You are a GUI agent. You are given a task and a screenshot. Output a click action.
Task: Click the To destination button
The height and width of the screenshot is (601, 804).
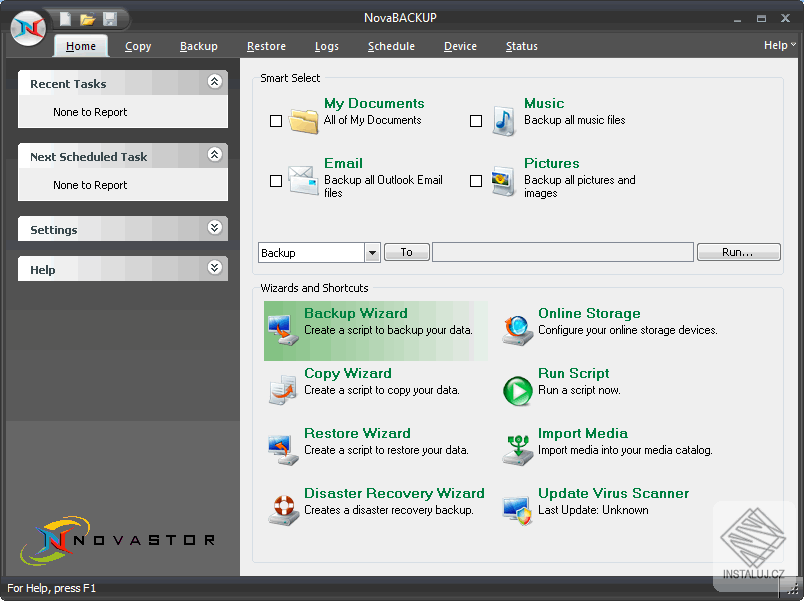pyautogui.click(x=407, y=252)
